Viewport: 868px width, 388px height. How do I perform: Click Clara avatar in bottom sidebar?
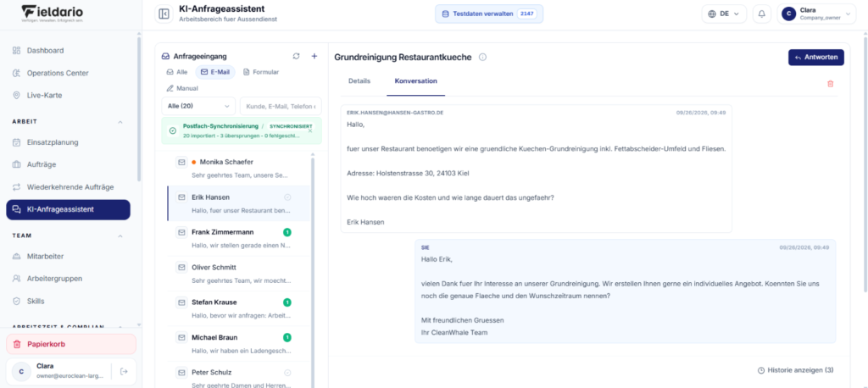coord(21,371)
